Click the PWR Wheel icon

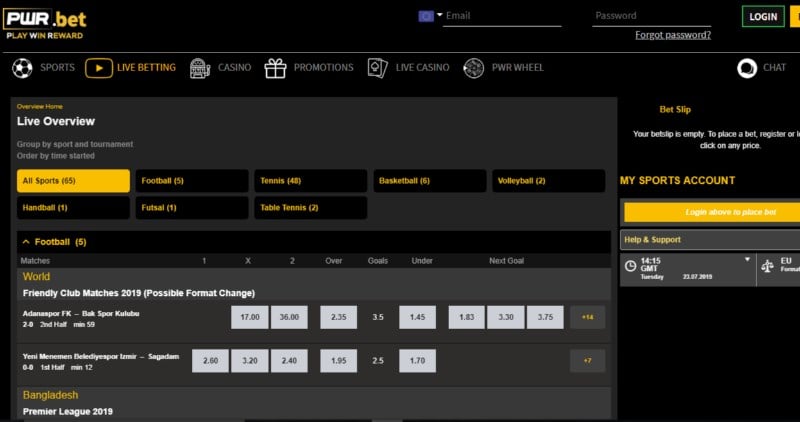(473, 68)
